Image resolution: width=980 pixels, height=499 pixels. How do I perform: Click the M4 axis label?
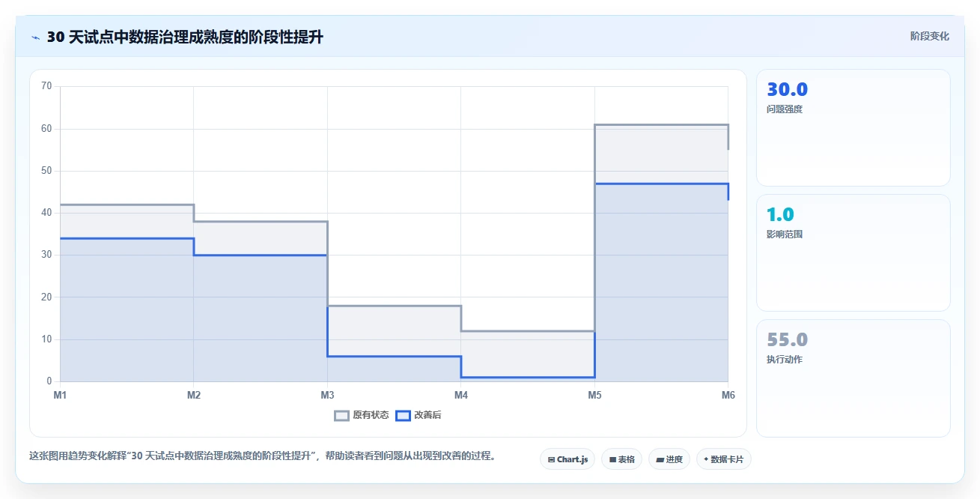coord(461,395)
